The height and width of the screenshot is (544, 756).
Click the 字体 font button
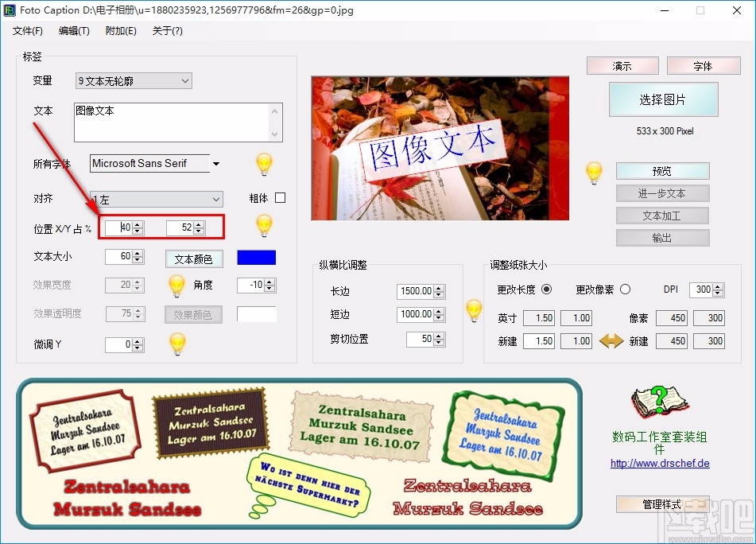[x=703, y=65]
